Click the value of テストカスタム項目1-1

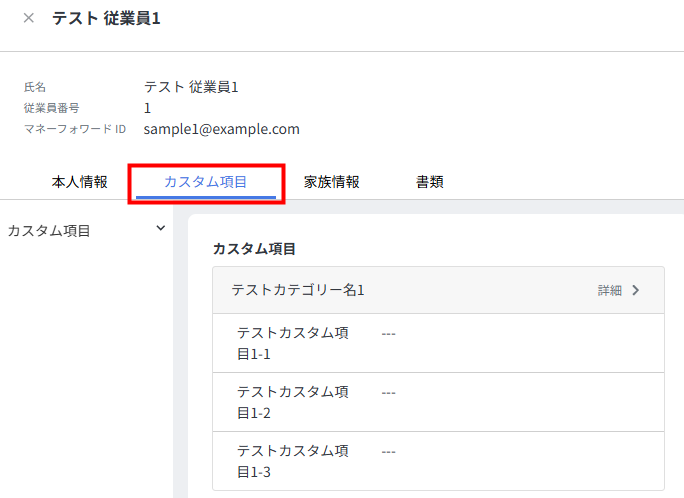(389, 334)
